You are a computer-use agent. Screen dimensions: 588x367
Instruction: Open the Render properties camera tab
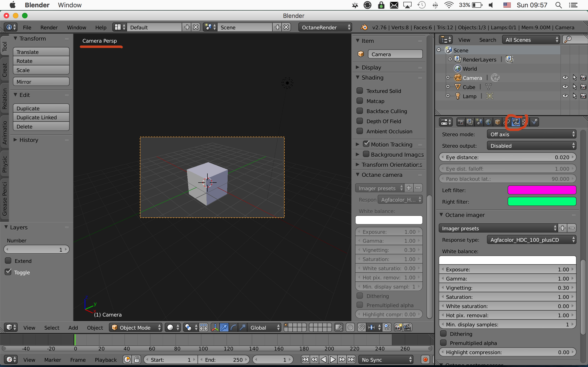click(x=461, y=122)
